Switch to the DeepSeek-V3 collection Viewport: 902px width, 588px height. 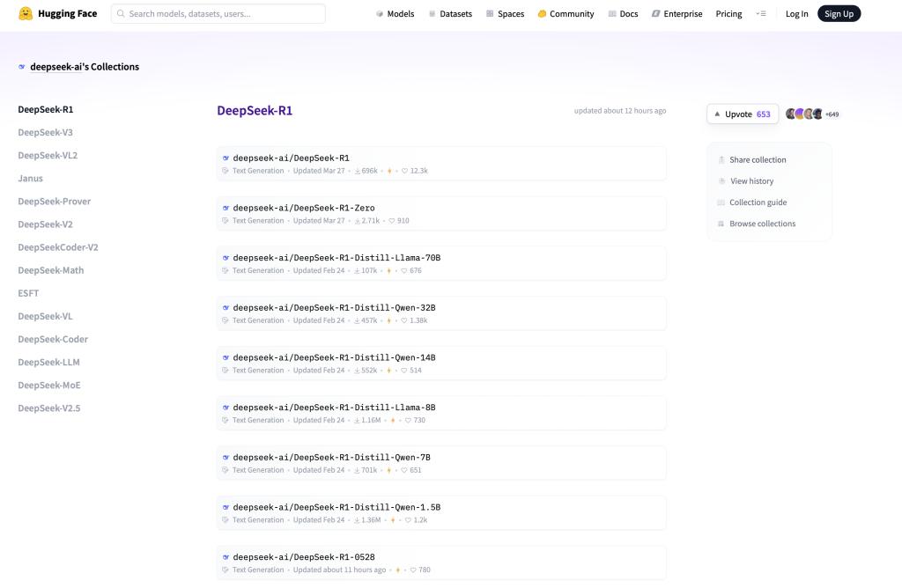point(45,132)
